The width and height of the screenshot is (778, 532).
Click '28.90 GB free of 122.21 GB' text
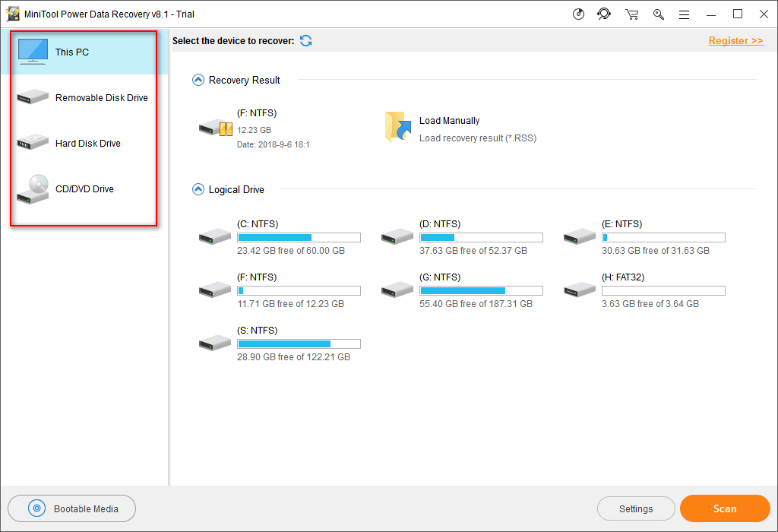point(294,356)
